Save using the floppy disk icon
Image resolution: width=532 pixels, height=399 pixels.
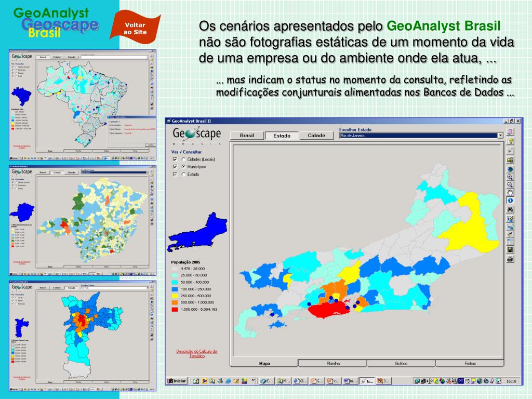click(510, 250)
